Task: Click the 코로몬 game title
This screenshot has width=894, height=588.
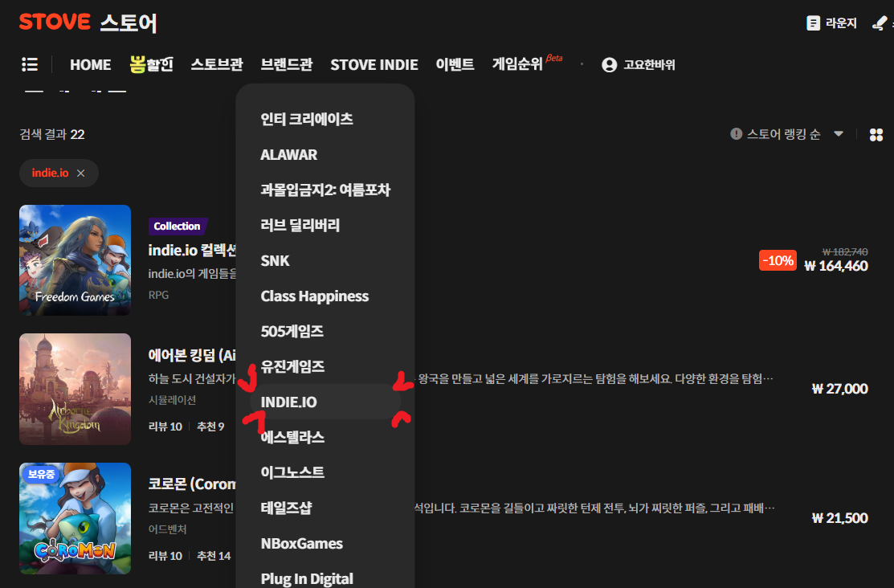Action: click(x=192, y=484)
